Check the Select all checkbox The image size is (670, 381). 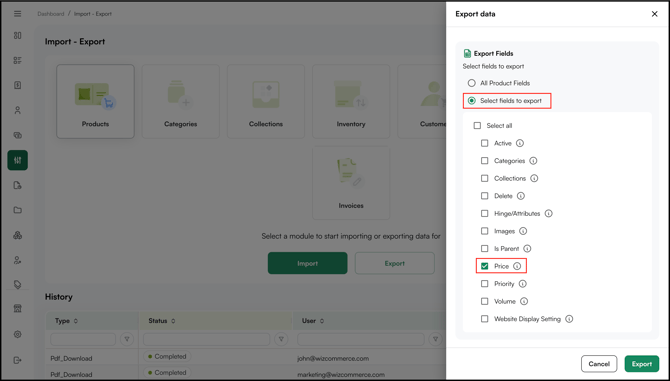pos(477,126)
